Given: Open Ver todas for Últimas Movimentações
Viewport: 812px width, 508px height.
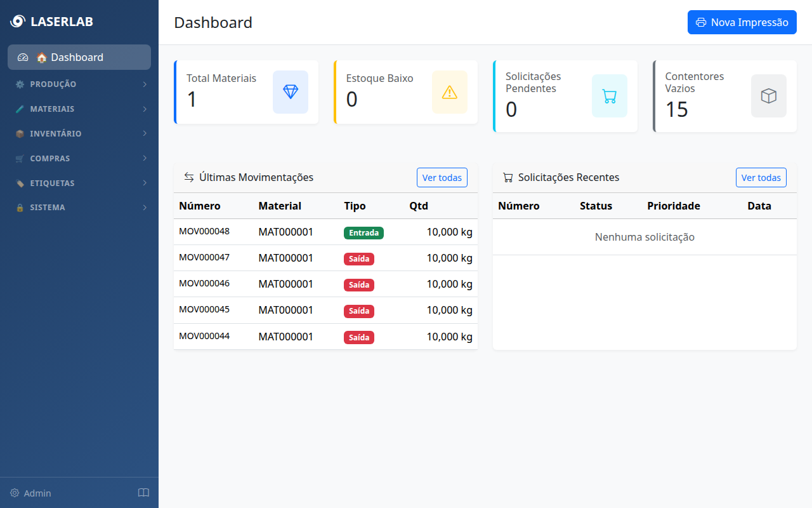Looking at the screenshot, I should tap(442, 177).
